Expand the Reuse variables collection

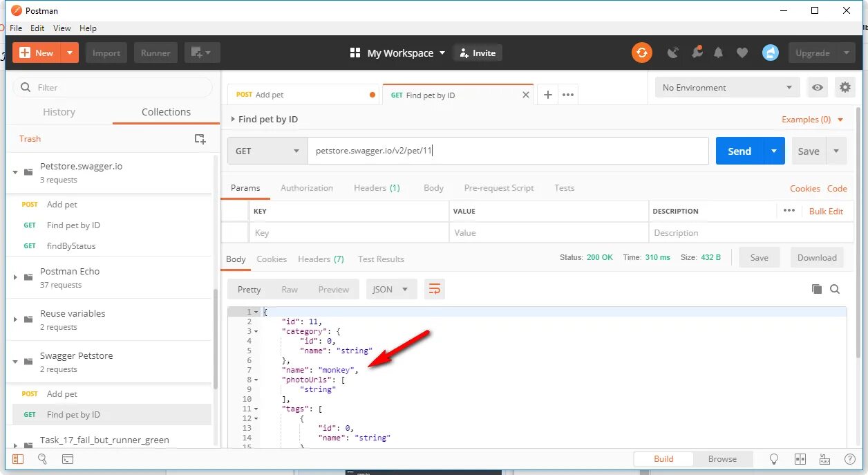15,319
